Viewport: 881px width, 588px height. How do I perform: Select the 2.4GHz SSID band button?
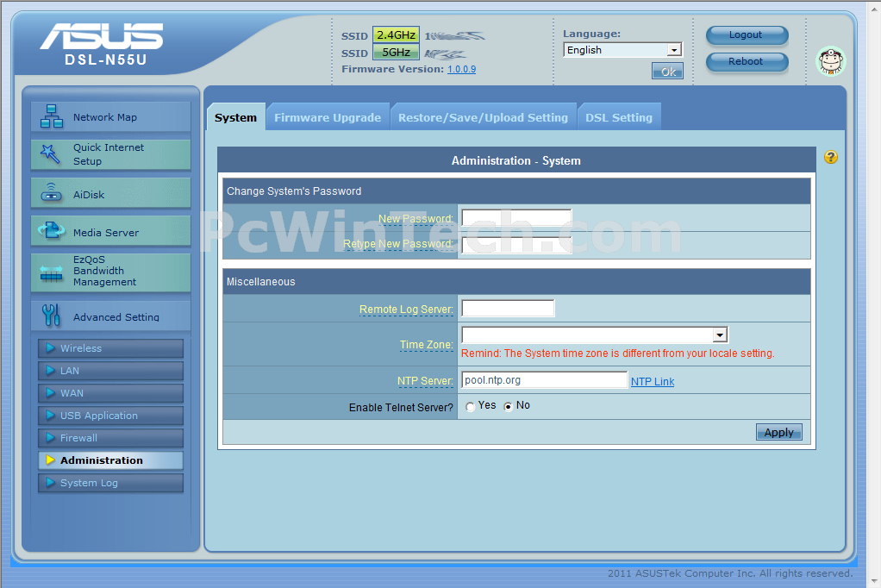pos(397,34)
